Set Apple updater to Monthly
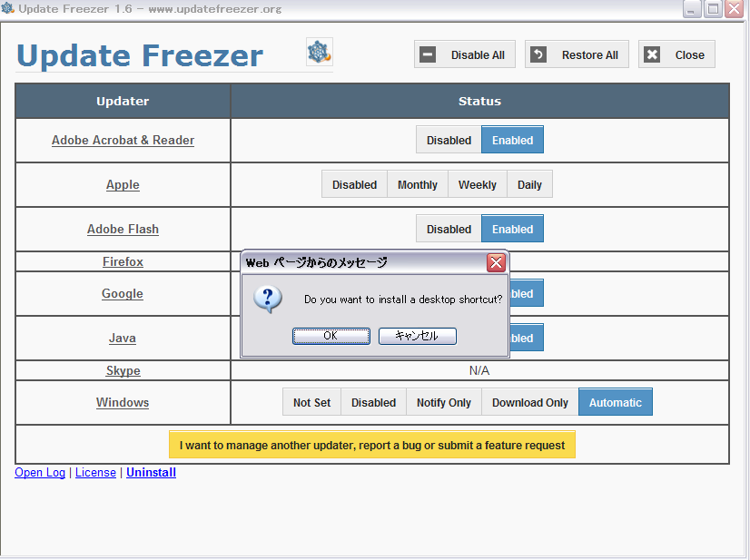 (418, 184)
